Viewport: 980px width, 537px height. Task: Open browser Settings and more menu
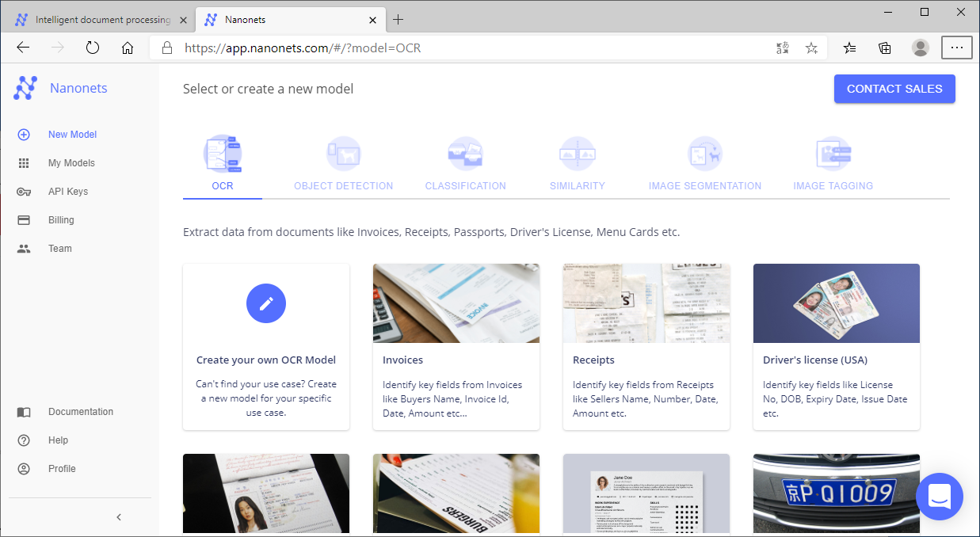[957, 48]
